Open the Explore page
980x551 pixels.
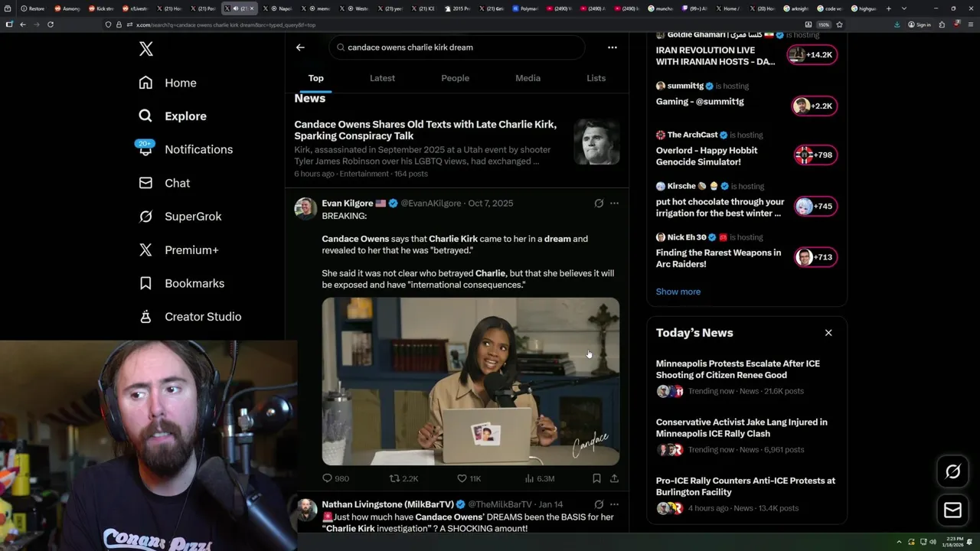[172, 116]
